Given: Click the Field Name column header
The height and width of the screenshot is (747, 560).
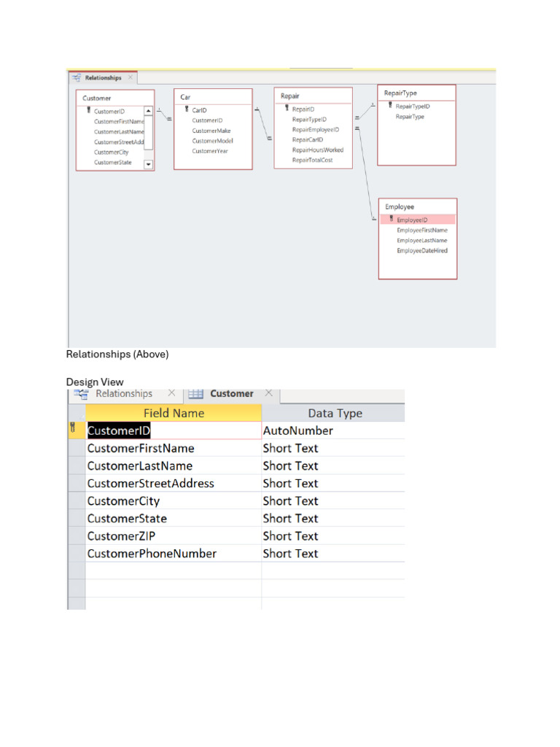Looking at the screenshot, I should 174,413.
